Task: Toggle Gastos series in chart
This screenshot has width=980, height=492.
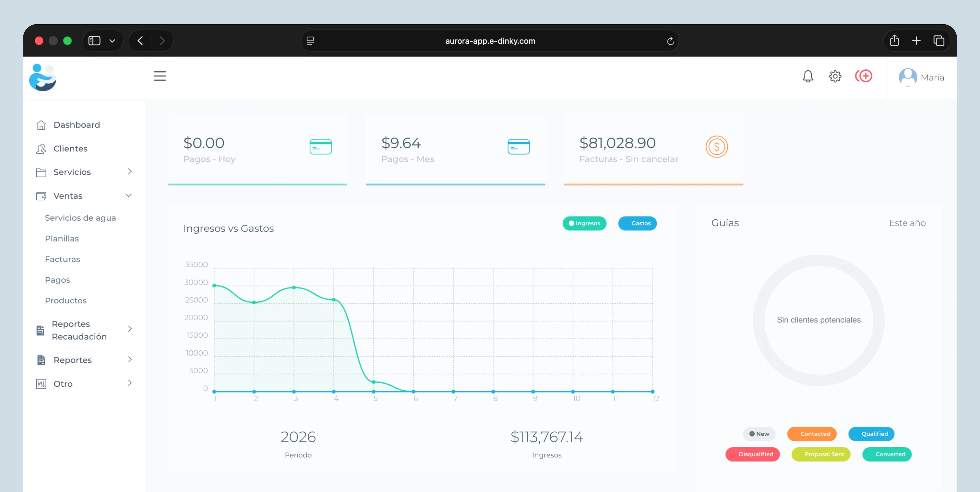Action: point(637,224)
